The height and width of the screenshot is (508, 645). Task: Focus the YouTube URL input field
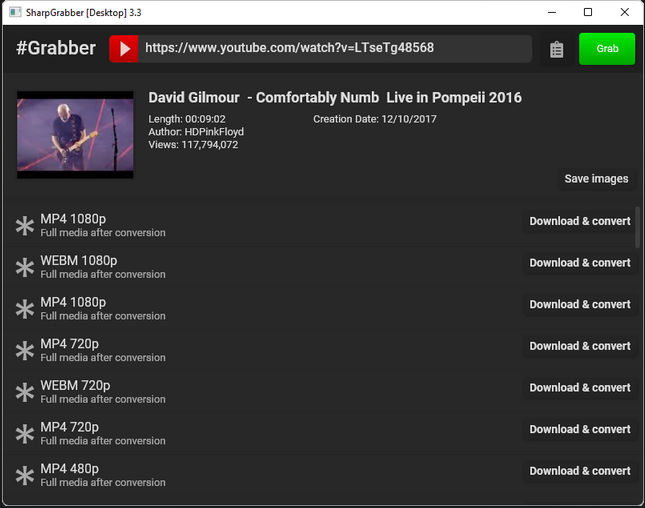pos(334,49)
